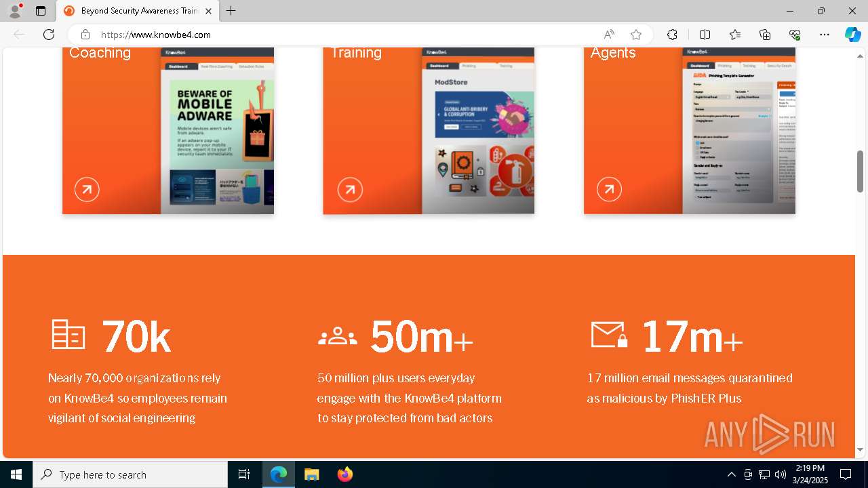Click the Training card heading
Viewport: 868px width, 488px height.
click(356, 52)
